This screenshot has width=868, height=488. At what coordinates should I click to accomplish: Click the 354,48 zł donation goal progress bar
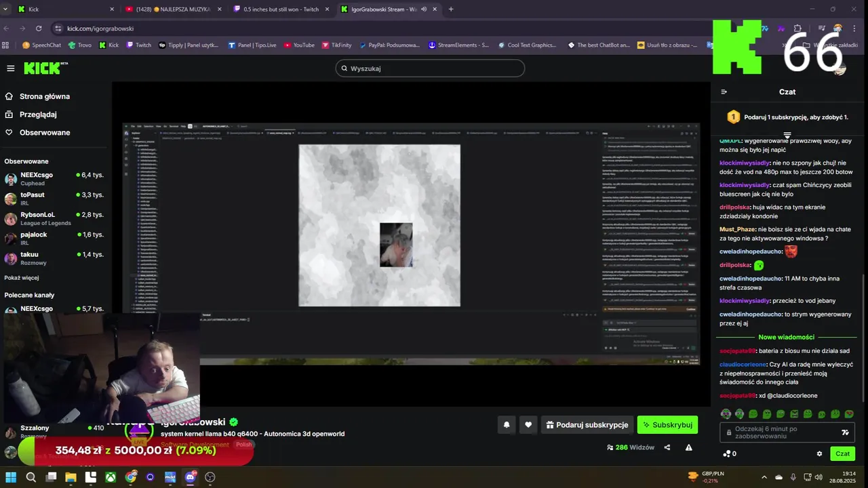pos(135,450)
